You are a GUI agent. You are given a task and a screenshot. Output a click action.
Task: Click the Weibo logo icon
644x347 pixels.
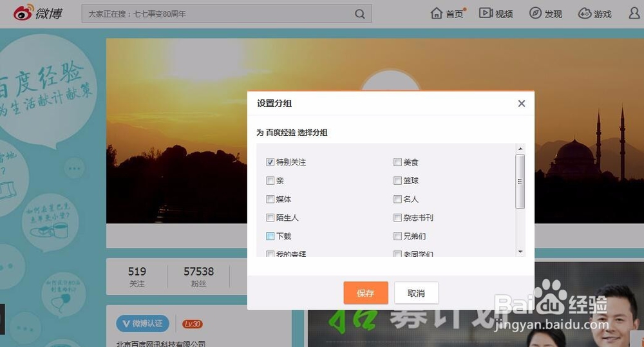pyautogui.click(x=23, y=13)
